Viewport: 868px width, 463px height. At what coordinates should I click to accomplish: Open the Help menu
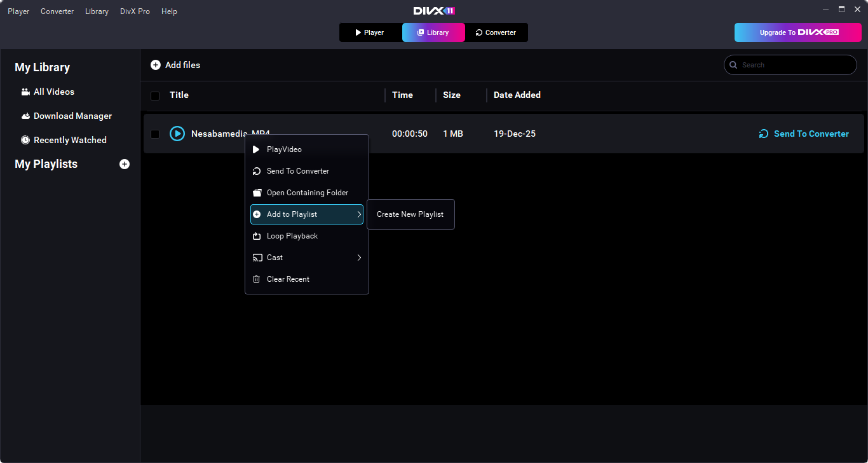(169, 11)
